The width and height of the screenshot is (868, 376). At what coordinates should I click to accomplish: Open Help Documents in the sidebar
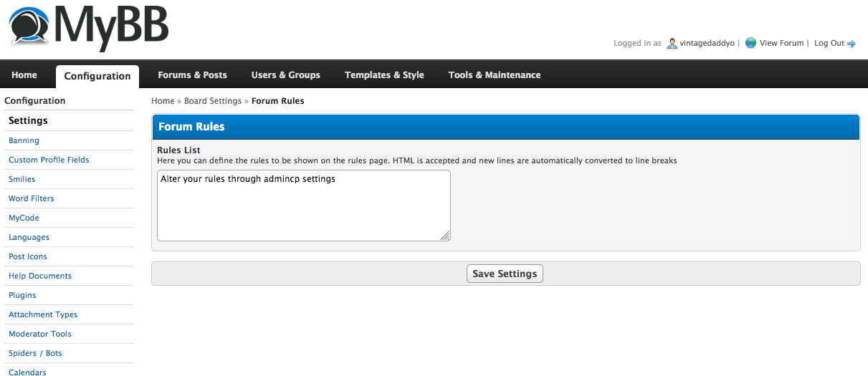40,276
